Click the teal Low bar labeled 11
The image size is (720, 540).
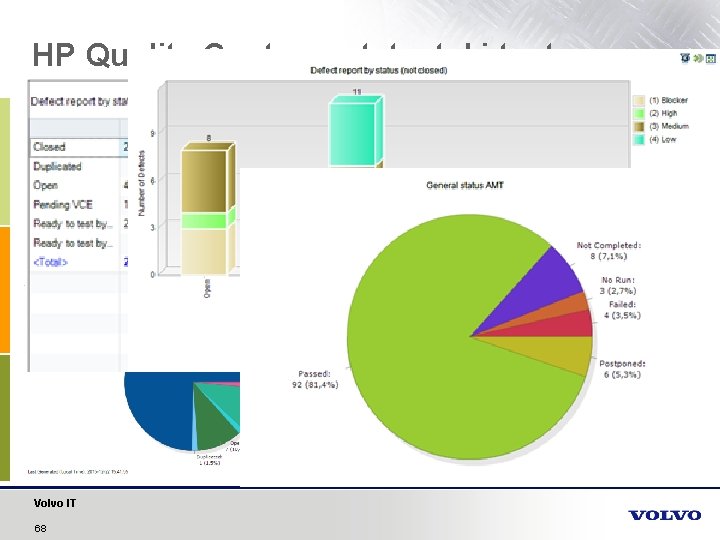point(352,134)
